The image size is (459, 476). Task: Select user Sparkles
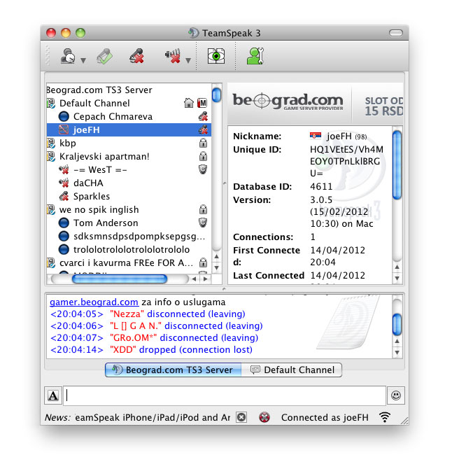[x=129, y=197]
